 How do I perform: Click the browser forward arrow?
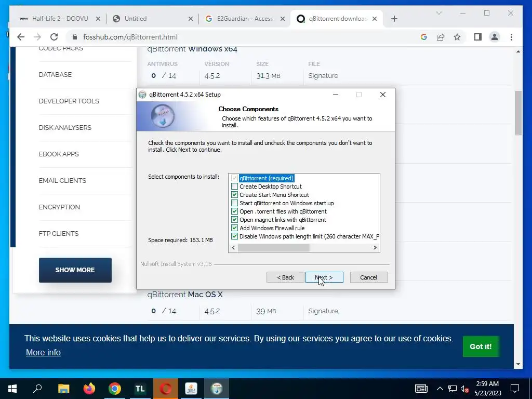(x=37, y=37)
